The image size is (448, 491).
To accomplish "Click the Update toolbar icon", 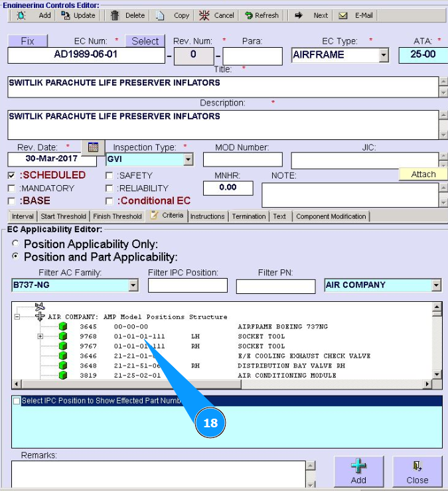I will [x=66, y=15].
